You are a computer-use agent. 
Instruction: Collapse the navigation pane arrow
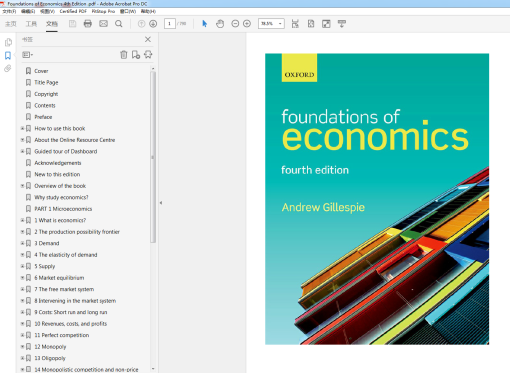click(x=161, y=203)
